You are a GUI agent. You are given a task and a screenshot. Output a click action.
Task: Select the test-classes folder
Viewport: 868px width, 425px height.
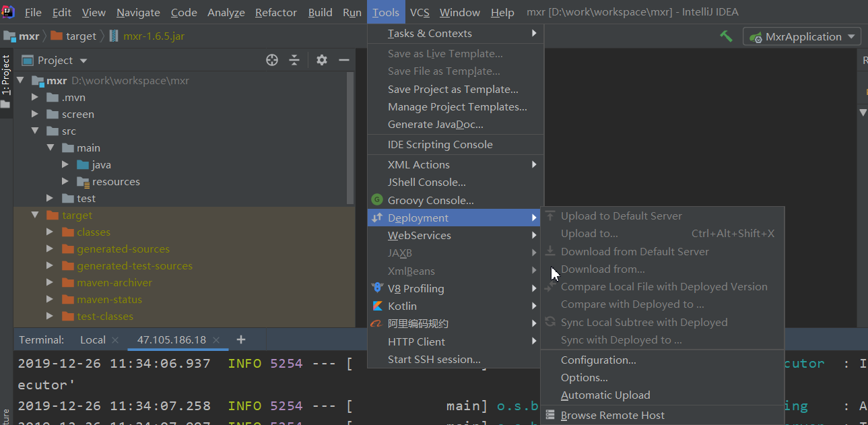pyautogui.click(x=104, y=317)
